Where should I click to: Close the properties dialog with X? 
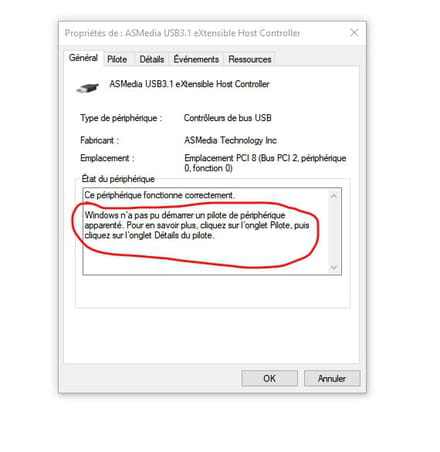point(354,33)
